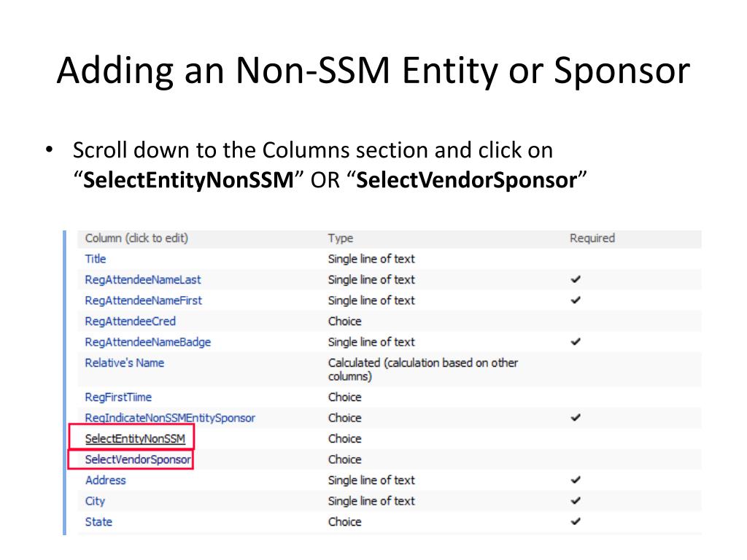The image size is (747, 560).
Task: Open RegAttendeeNameFirst column settings
Action: (144, 300)
